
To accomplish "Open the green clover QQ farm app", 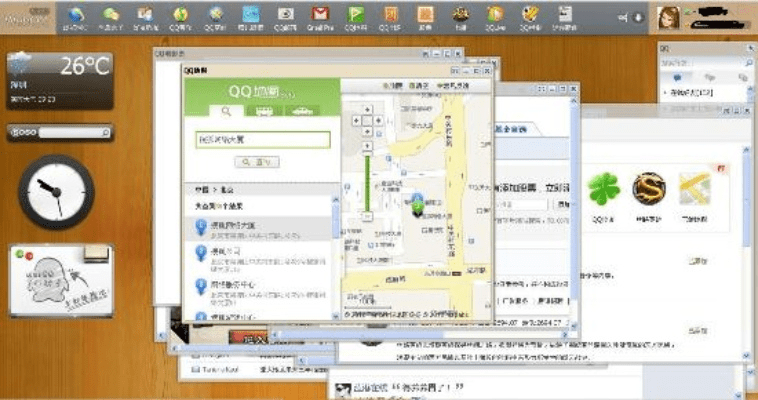I will 604,189.
